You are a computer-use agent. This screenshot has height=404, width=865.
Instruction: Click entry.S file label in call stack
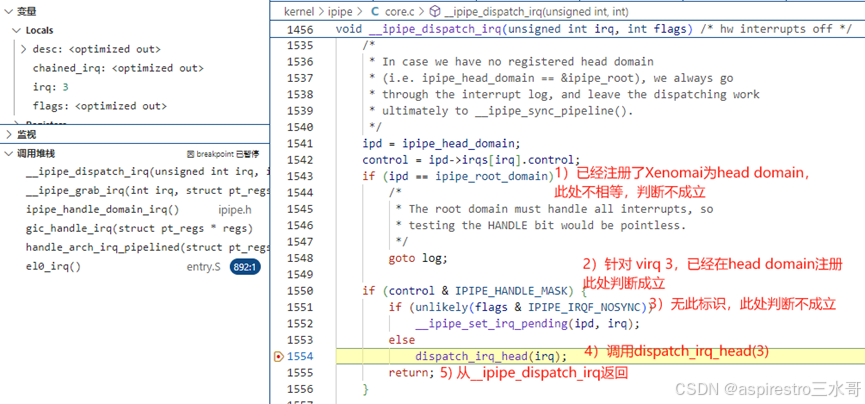pos(204,267)
